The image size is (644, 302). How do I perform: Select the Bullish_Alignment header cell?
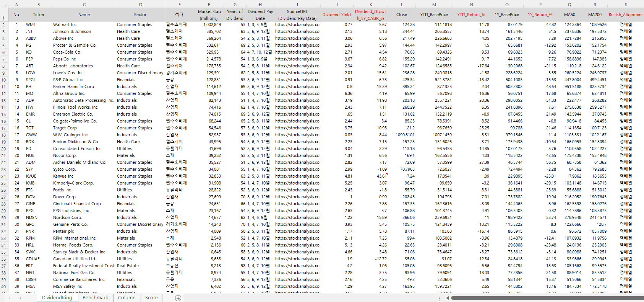(626, 15)
